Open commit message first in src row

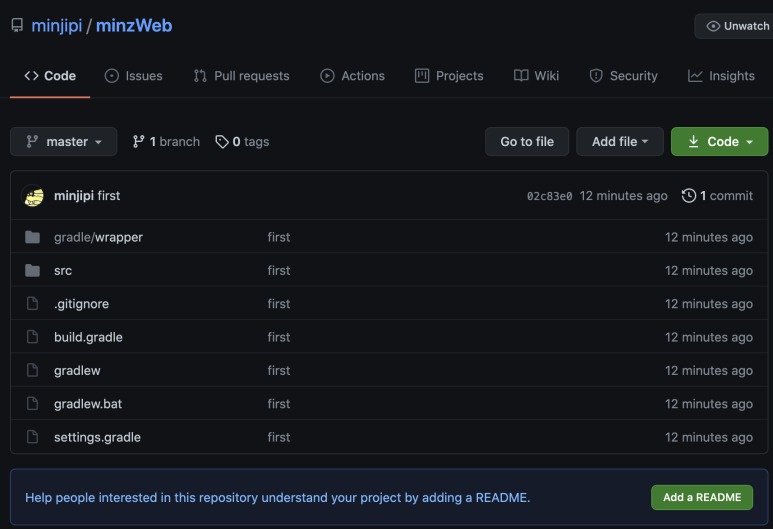point(279,271)
